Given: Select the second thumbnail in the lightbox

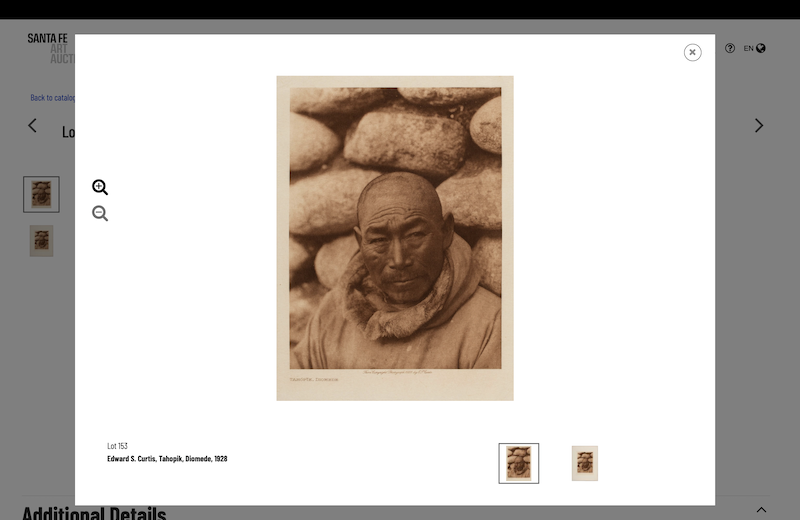Looking at the screenshot, I should point(585,463).
